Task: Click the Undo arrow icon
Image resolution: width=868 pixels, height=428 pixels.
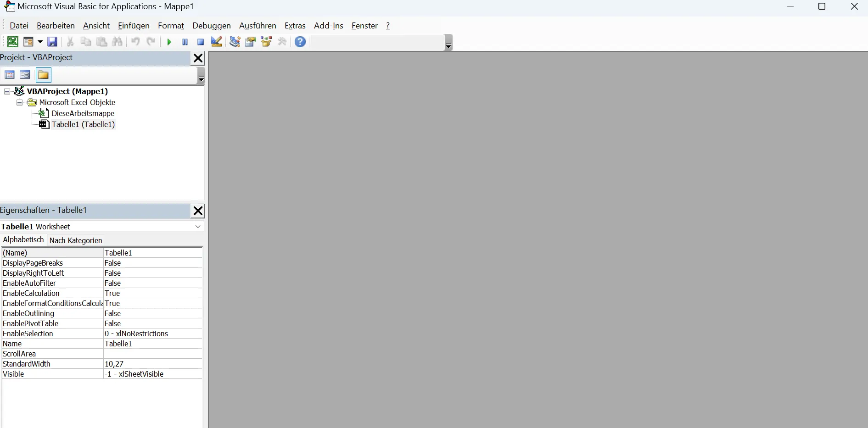Action: tap(135, 42)
